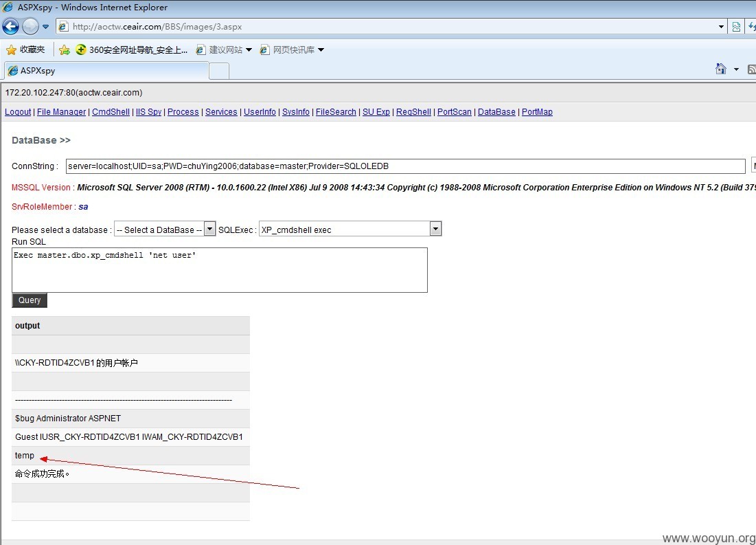Open the File Manager link

[61, 112]
